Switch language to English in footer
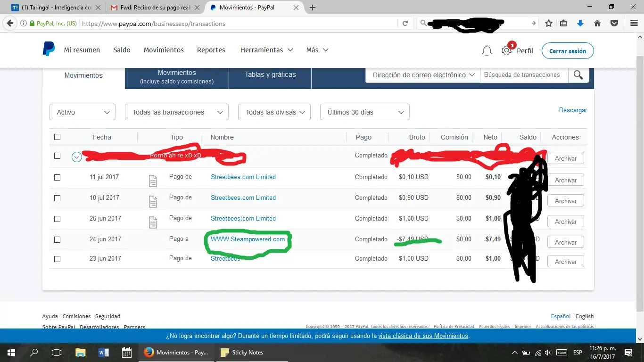Viewport: 644px width, 362px height. 585,316
